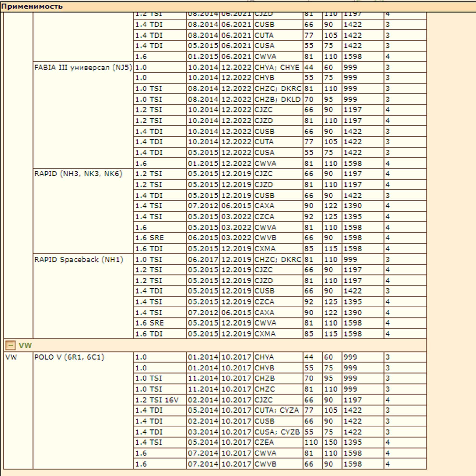Click the 05.2014 date in the CZEA row
476x476 pixels.
coord(203,442)
